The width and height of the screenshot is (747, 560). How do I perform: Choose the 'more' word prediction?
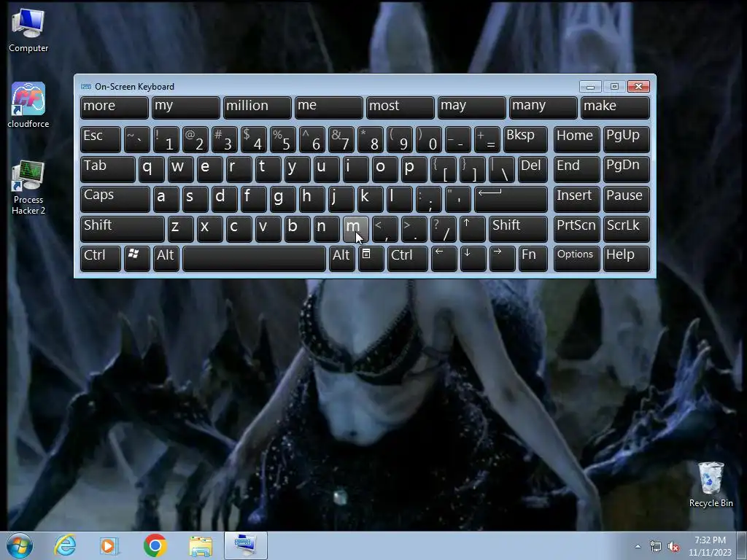[115, 108]
